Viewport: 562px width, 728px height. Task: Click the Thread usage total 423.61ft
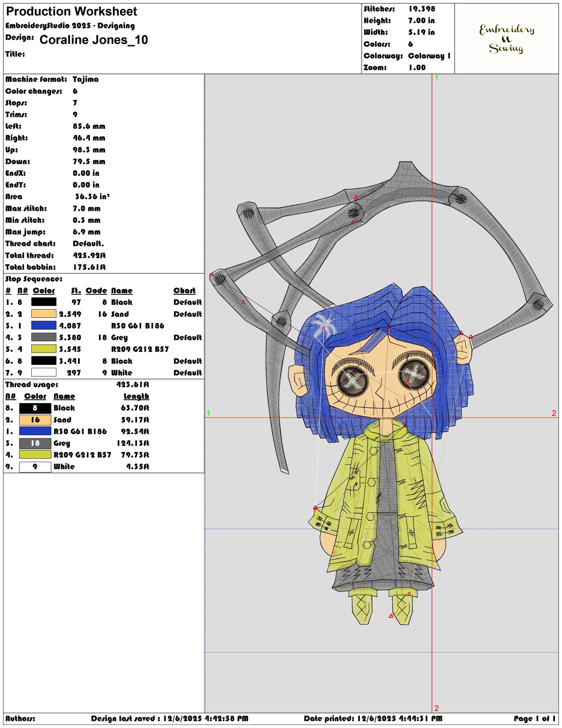133,384
